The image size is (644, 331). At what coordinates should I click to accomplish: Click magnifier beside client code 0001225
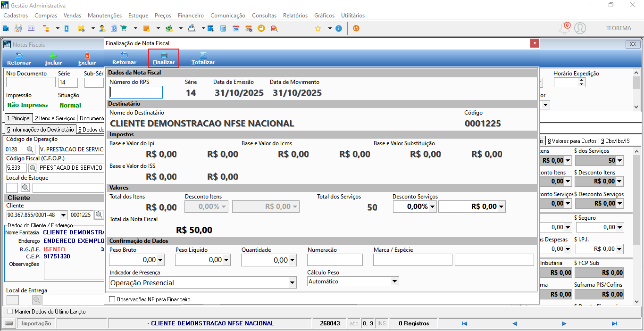tap(99, 215)
